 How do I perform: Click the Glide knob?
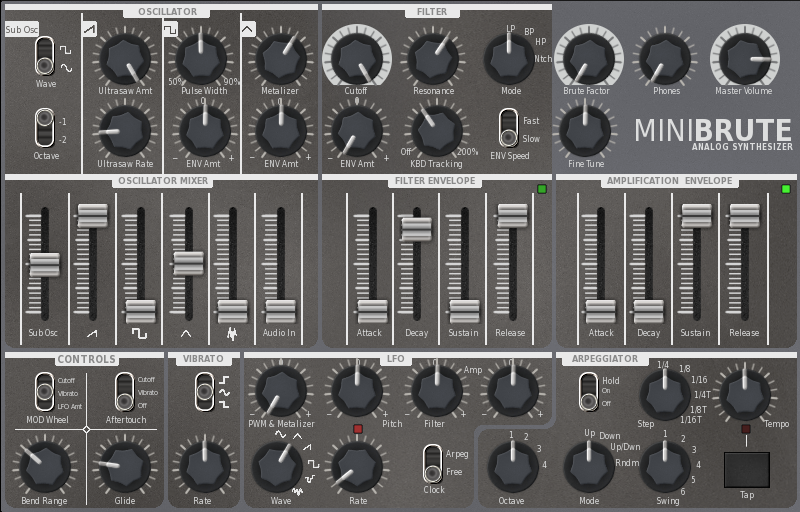[x=125, y=467]
